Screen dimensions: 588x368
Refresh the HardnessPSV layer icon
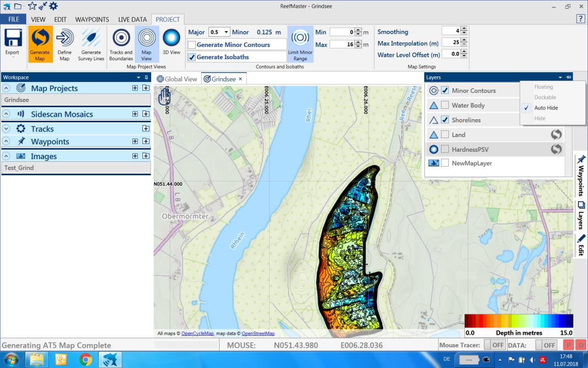coord(556,149)
